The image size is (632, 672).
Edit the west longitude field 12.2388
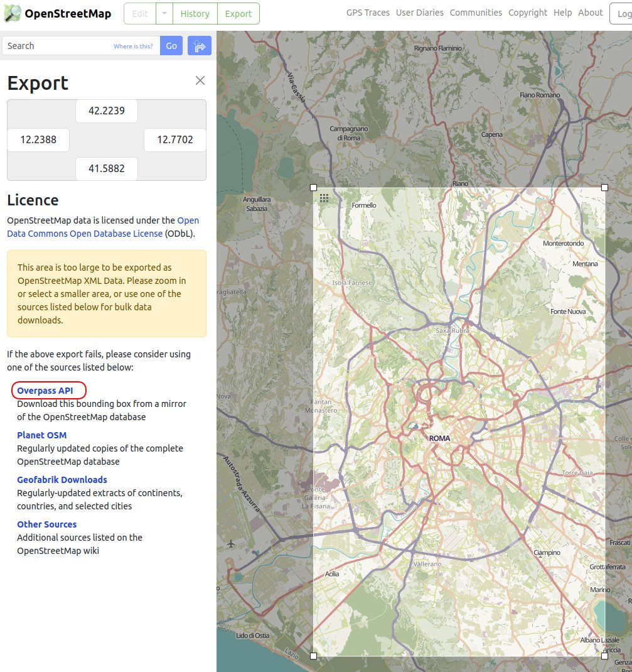tap(38, 139)
